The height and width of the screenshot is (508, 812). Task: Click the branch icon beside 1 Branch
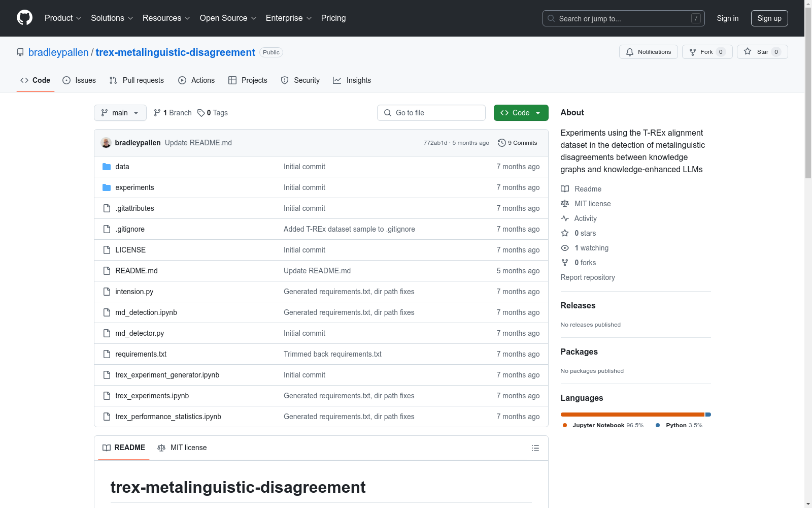[157, 113]
